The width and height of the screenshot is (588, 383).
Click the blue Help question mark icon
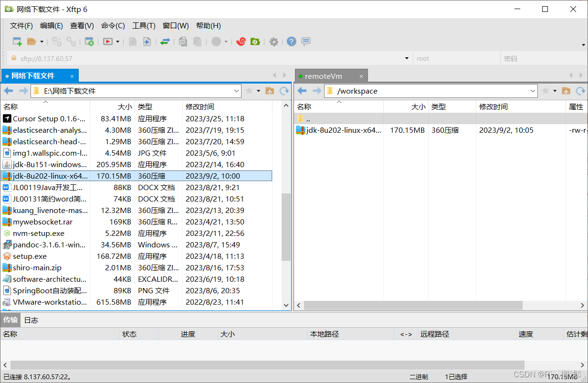[292, 42]
